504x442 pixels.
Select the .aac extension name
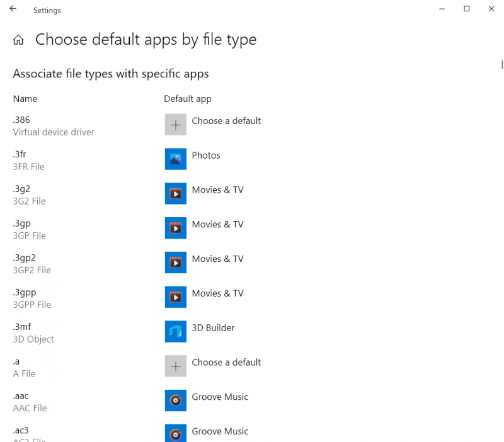[x=21, y=396]
